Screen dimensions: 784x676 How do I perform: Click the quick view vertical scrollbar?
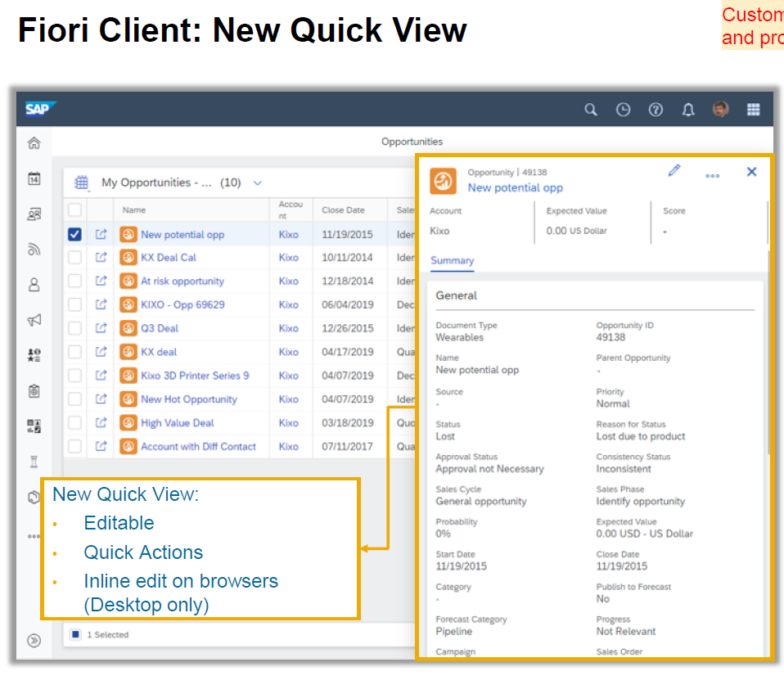click(x=769, y=353)
